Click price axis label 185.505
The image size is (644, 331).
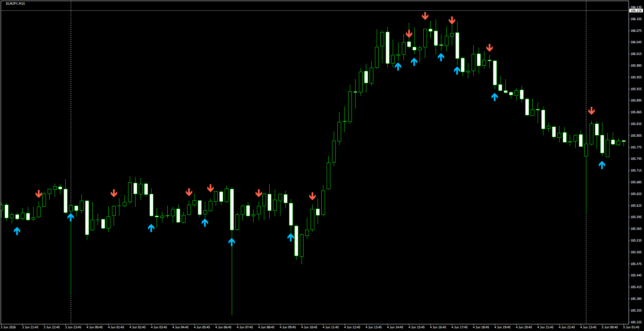(636, 252)
